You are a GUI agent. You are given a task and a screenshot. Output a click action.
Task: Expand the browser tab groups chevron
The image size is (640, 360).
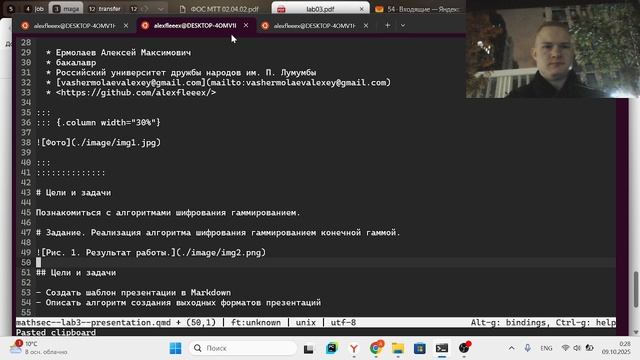pos(161,9)
